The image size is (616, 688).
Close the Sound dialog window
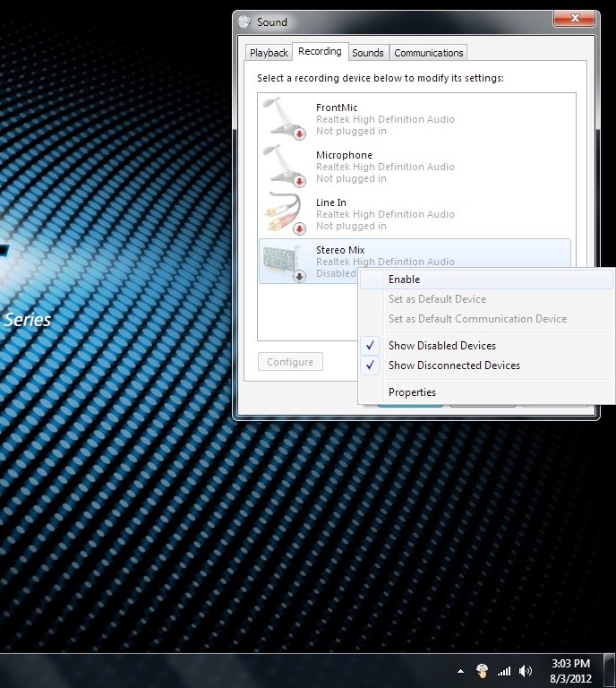[x=575, y=19]
